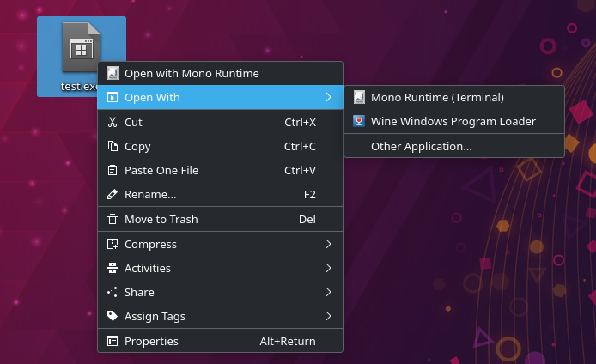Click the scissors icon next to Cut

(x=113, y=122)
